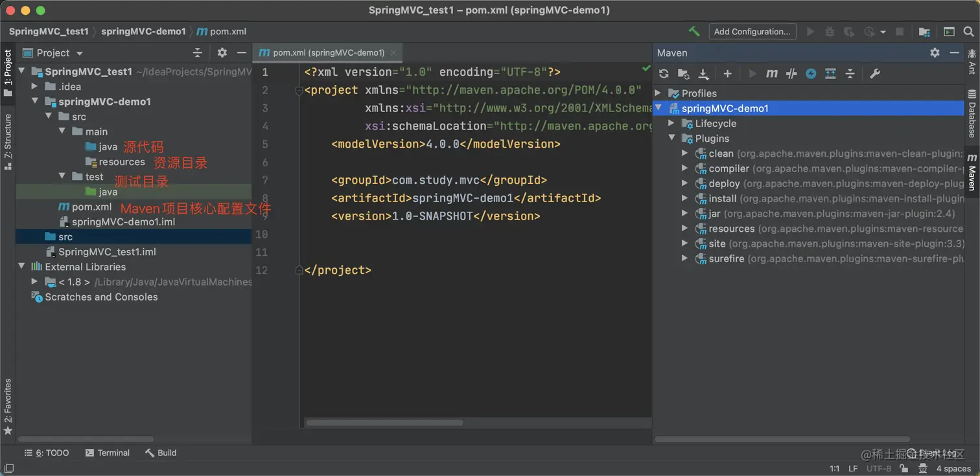This screenshot has height=476, width=980.
Task: Open the 2: Favorites side tab
Action: point(8,407)
